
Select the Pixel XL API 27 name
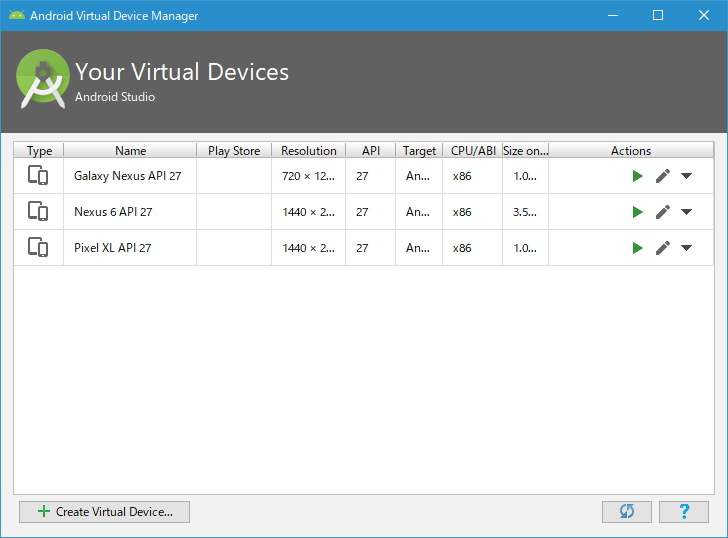[x=113, y=248]
